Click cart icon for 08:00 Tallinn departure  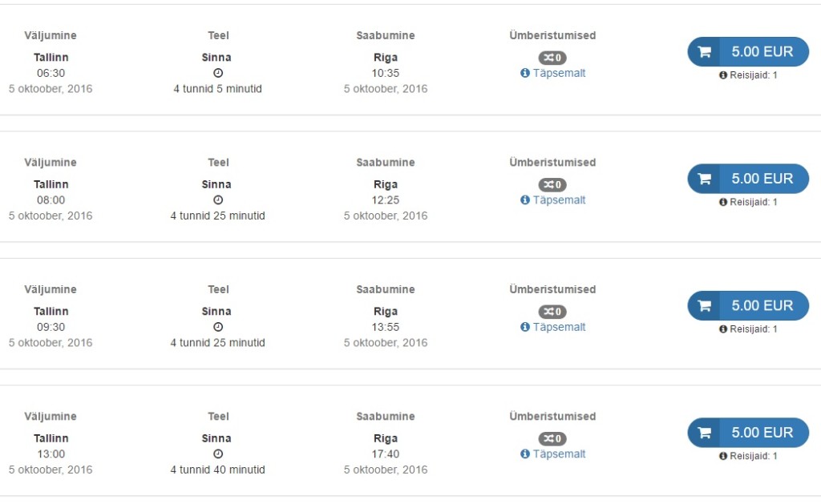coord(704,179)
